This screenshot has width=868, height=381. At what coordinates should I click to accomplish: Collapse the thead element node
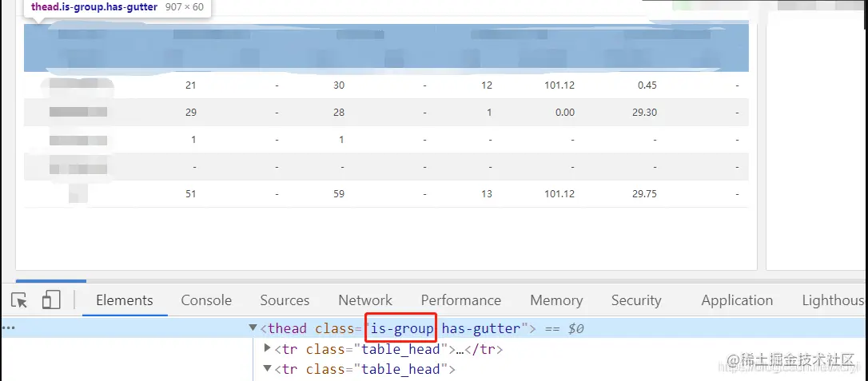[253, 328]
